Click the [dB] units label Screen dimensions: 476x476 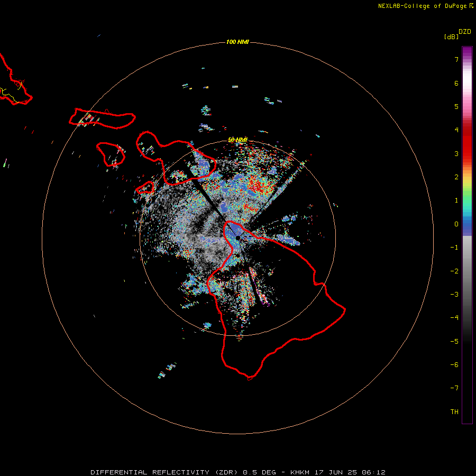pyautogui.click(x=452, y=36)
